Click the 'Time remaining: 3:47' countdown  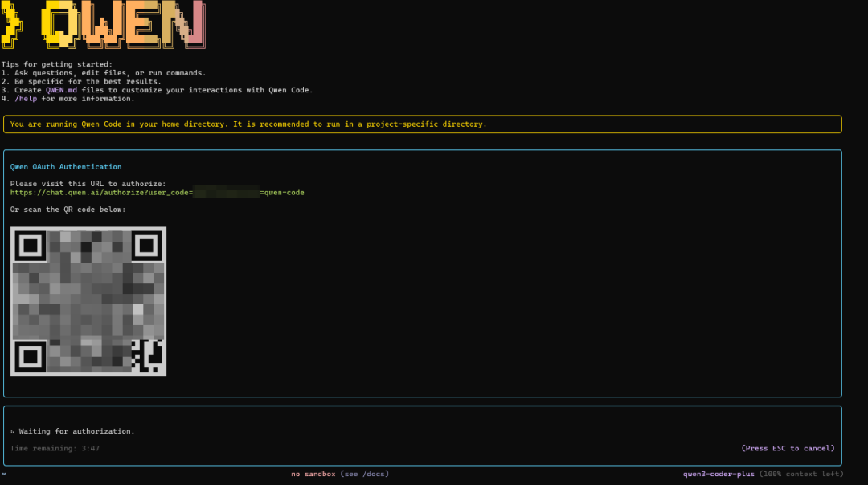pos(55,449)
